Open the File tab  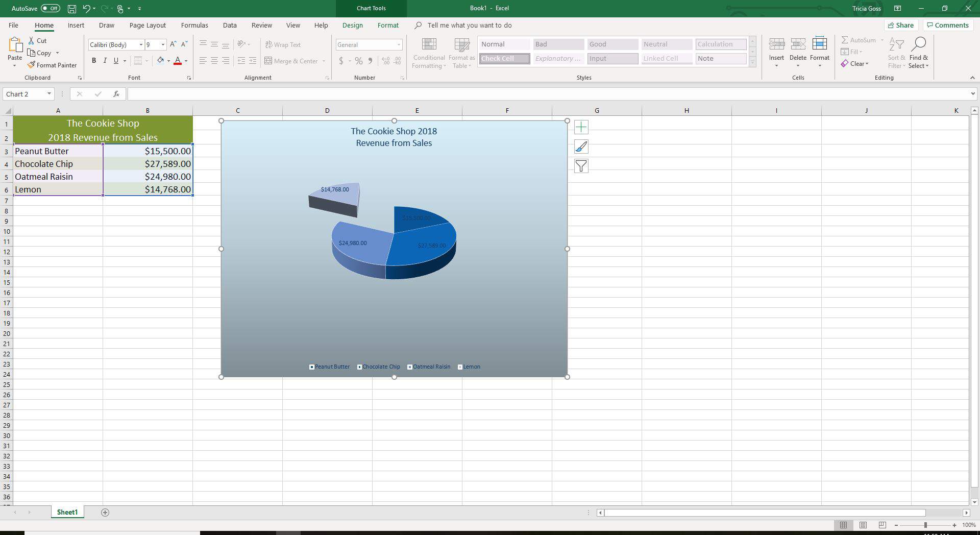[13, 25]
